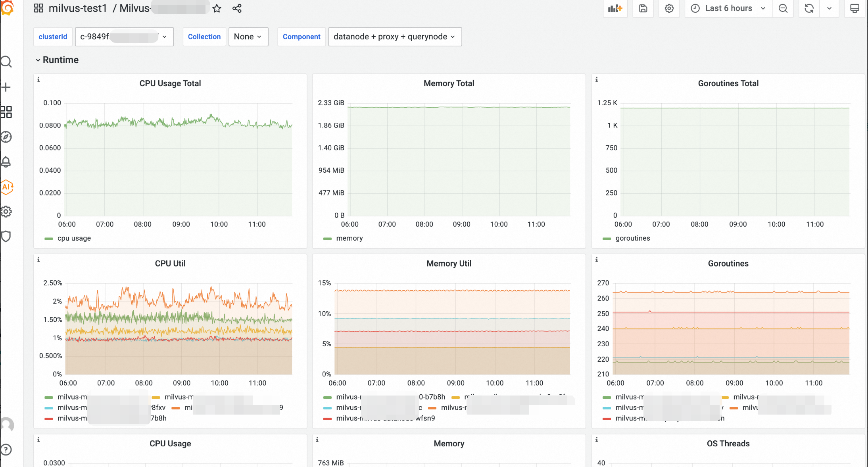Open the Collection None dropdown
The image size is (868, 467).
pyautogui.click(x=248, y=37)
